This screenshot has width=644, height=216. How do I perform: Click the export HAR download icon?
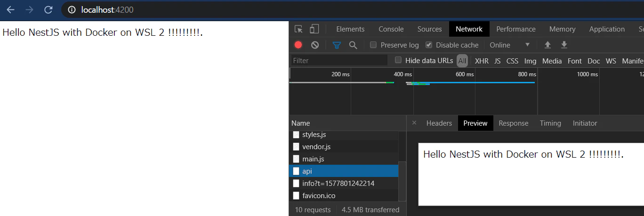564,45
